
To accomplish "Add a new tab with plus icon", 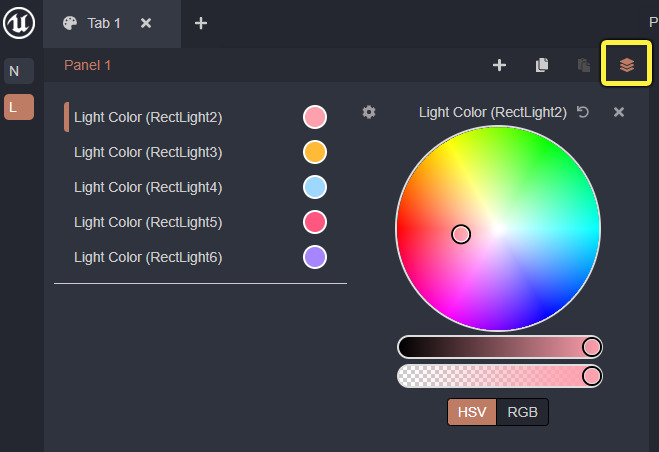I will (201, 23).
